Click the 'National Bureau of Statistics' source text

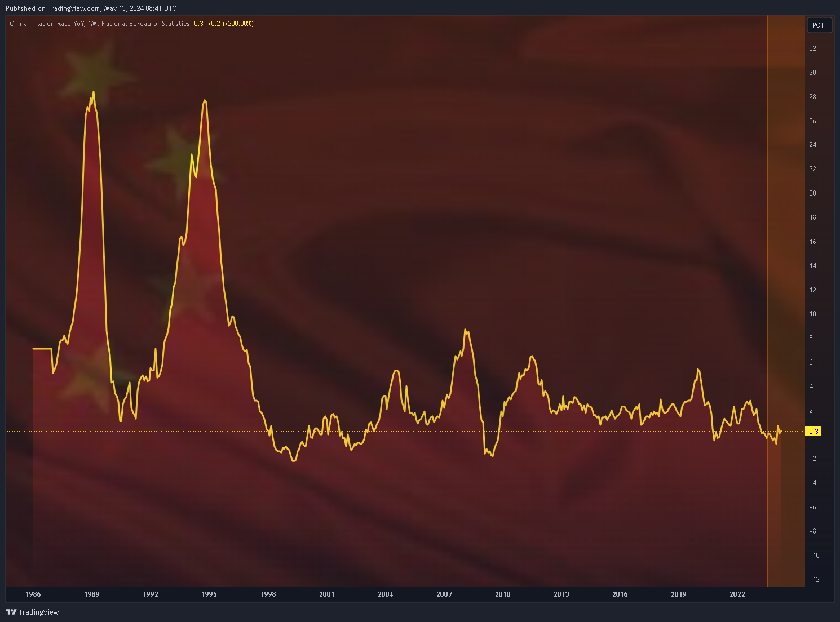coord(145,24)
